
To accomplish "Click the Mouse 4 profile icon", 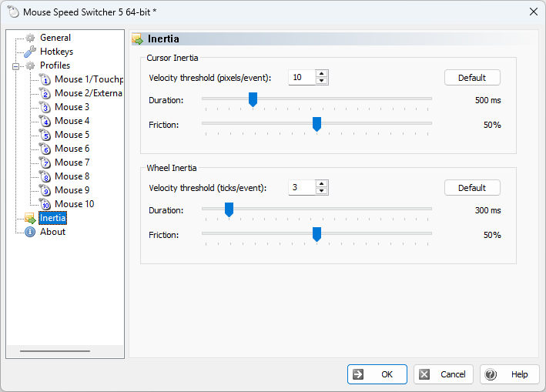I will (x=45, y=121).
